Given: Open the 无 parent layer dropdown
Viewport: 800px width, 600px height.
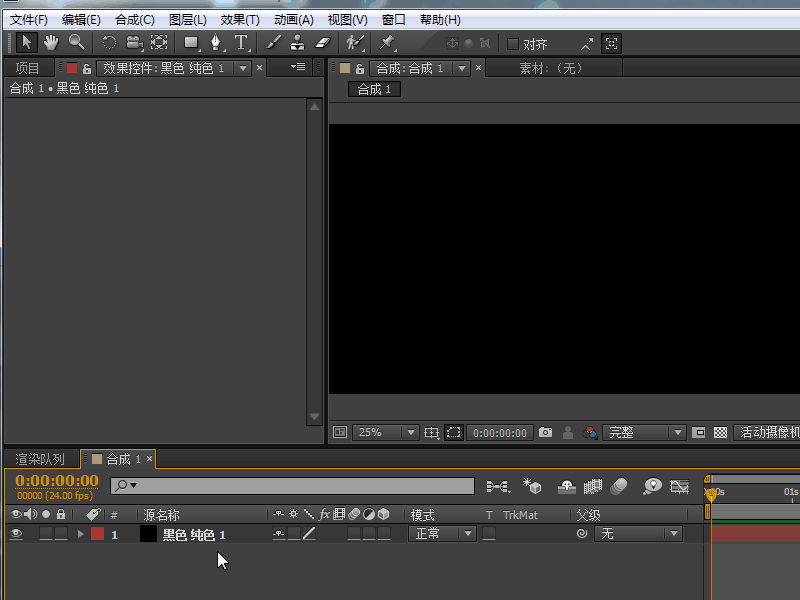Looking at the screenshot, I should coord(638,534).
